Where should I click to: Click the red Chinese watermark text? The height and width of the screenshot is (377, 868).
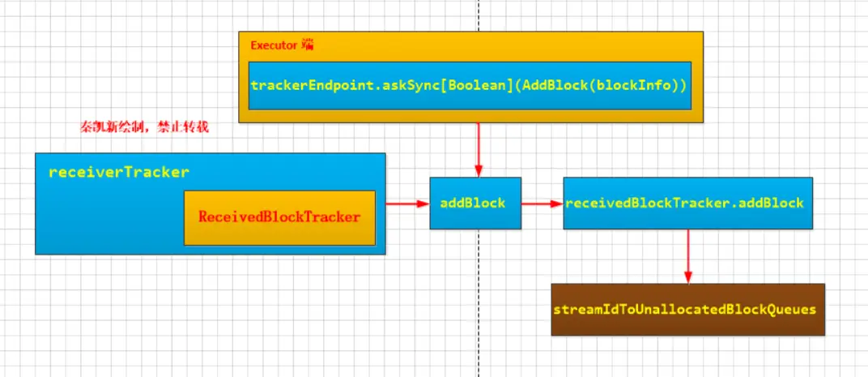pos(144,127)
